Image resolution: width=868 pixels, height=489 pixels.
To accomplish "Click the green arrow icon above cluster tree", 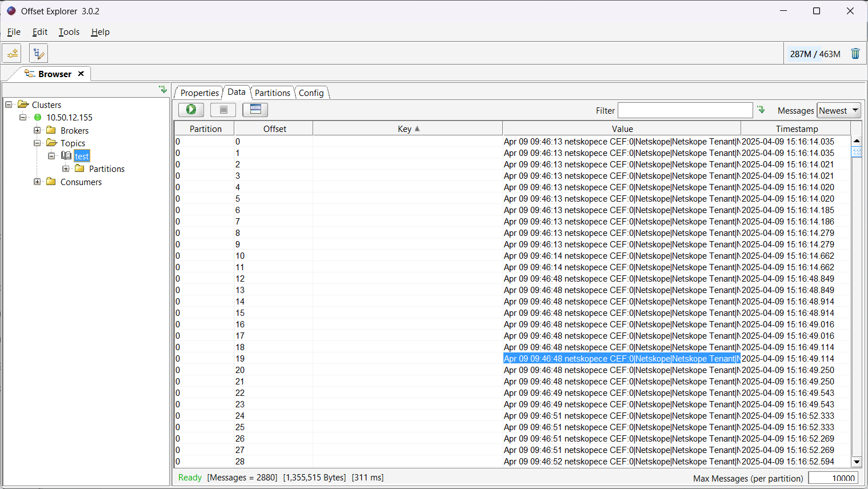I will pyautogui.click(x=163, y=90).
